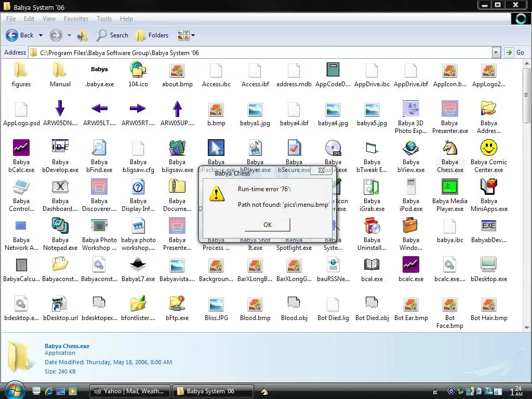Viewport: 532px width, 399px height.
Task: Toggle the Folders pane
Action: tap(152, 35)
